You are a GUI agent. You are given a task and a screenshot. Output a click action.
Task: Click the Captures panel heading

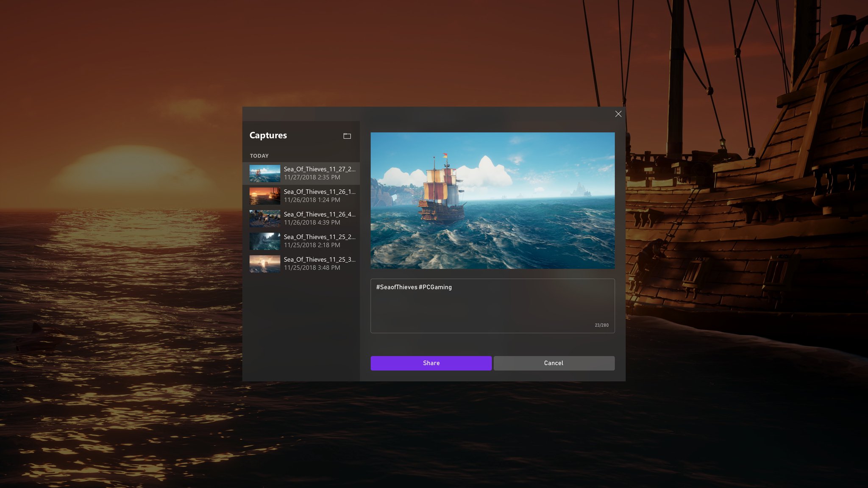268,136
